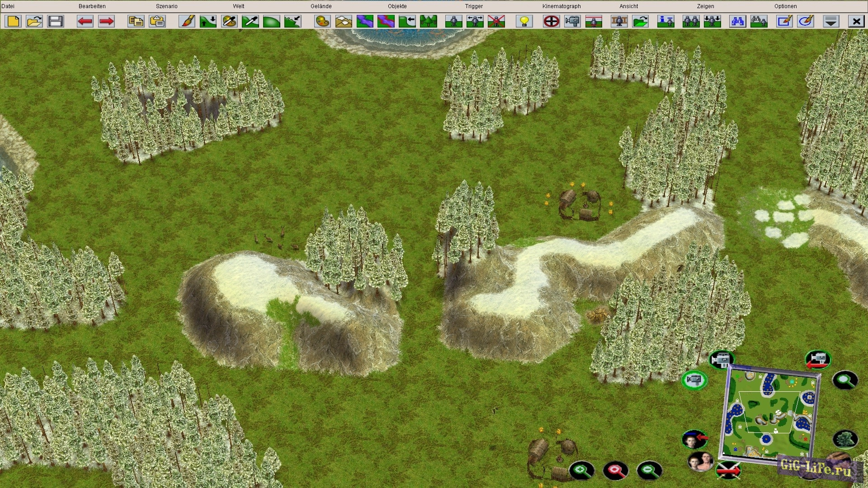The height and width of the screenshot is (488, 868).
Task: Toggle the green camera button near minimap
Action: (694, 380)
